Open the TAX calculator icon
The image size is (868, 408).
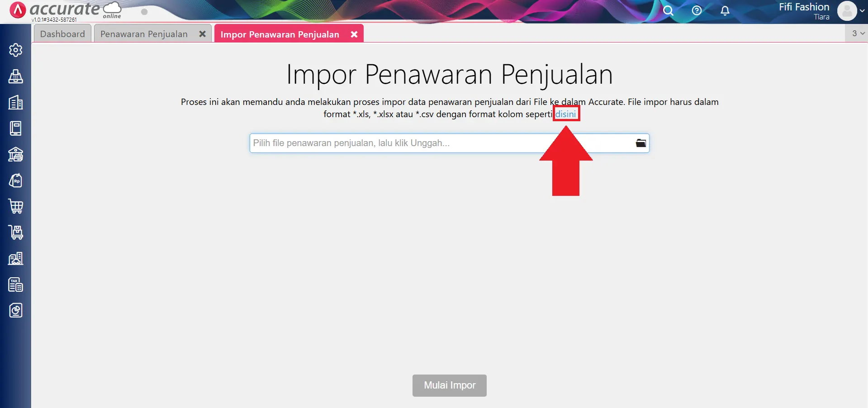(x=16, y=285)
